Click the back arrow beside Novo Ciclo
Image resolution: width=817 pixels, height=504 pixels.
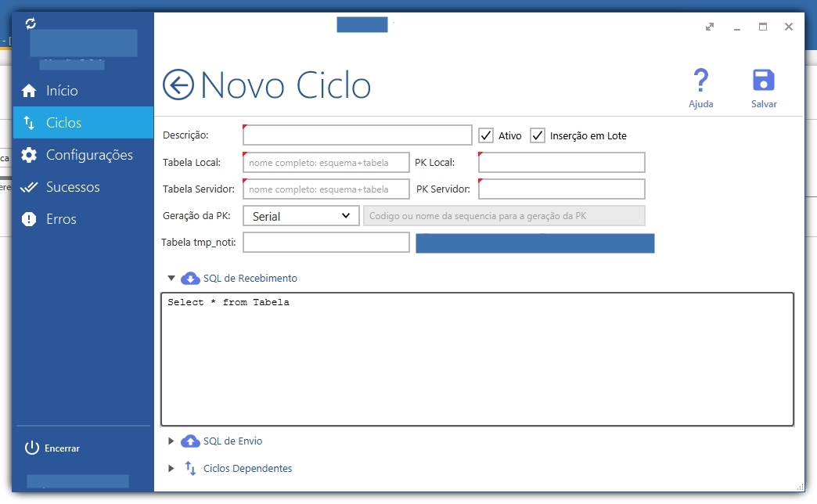(178, 85)
